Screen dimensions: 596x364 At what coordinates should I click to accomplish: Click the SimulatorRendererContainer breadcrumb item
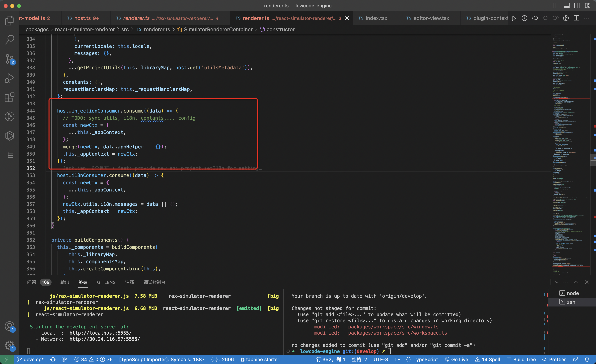[218, 29]
